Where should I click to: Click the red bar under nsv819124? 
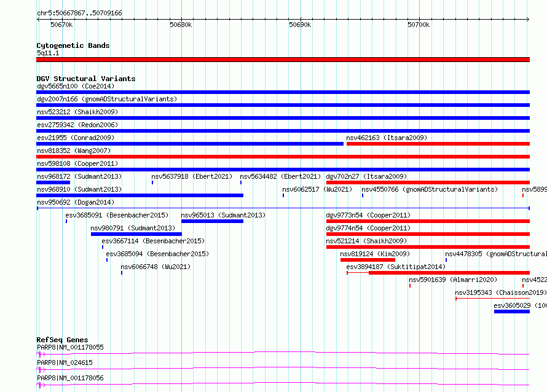pyautogui.click(x=368, y=260)
